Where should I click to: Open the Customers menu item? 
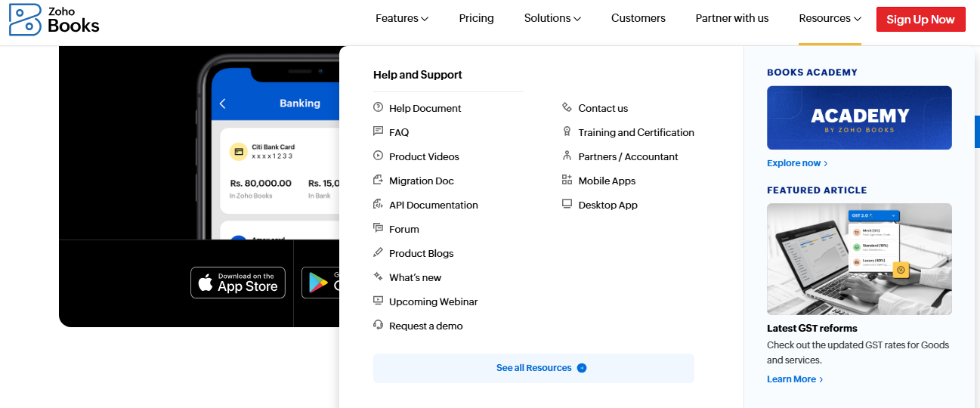638,18
